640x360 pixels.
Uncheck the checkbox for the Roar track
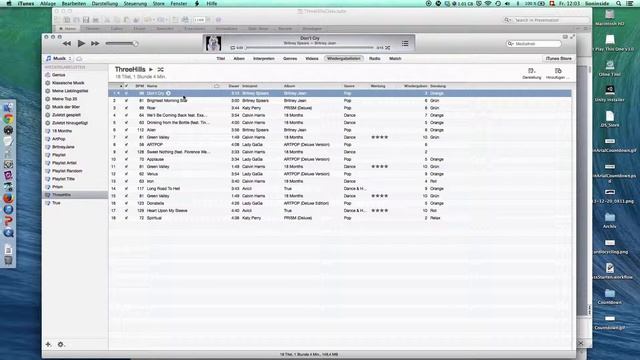[x=126, y=108]
